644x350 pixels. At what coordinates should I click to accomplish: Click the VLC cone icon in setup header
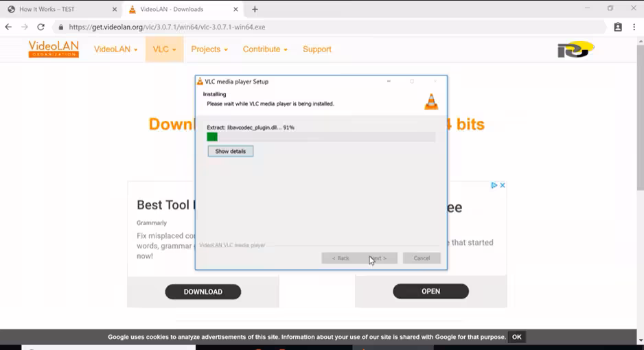[431, 102]
